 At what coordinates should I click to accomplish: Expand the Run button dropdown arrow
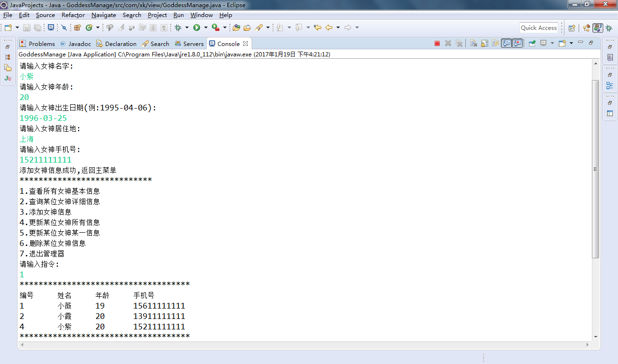pyautogui.click(x=206, y=27)
